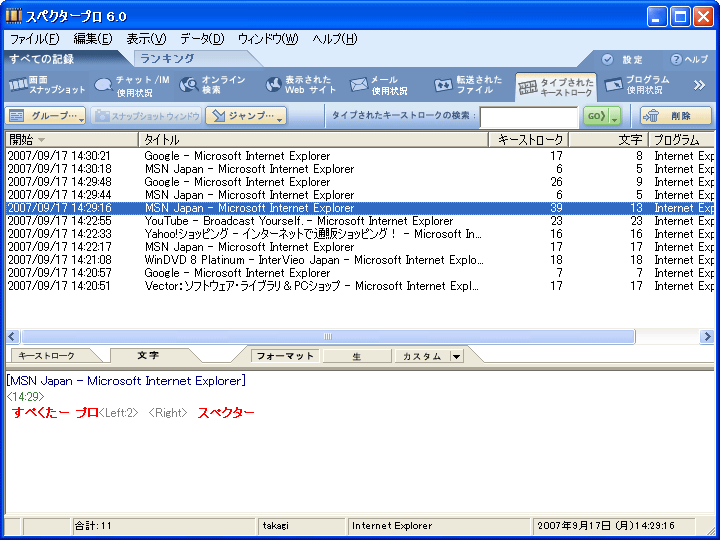Select the 14:20:57 Google row
Viewport: 720px width, 540px height.
(360, 273)
